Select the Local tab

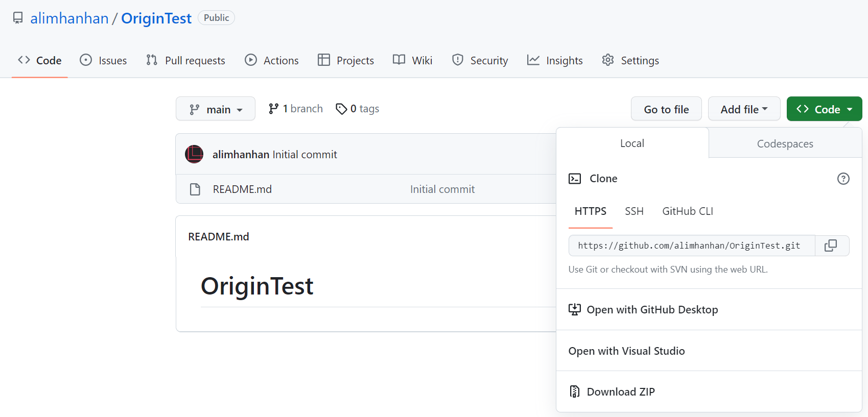tap(632, 143)
